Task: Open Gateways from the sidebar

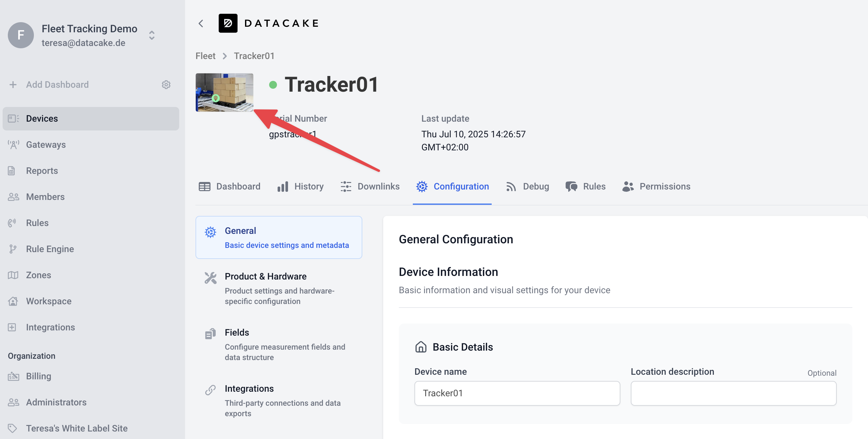Action: click(x=46, y=144)
